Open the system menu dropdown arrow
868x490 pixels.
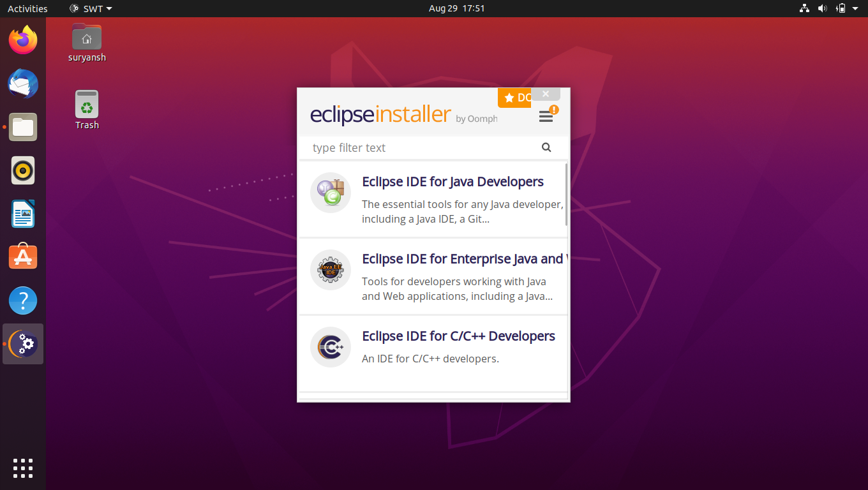pos(855,8)
